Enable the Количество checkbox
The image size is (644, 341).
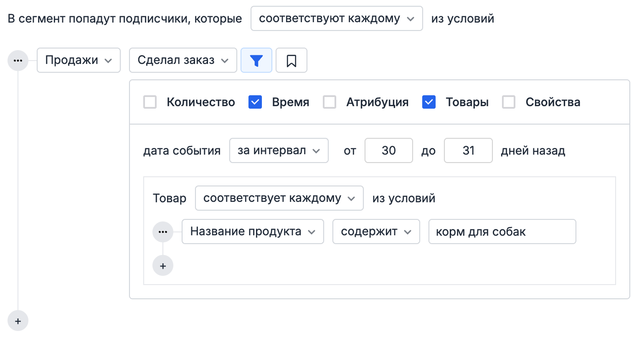[150, 102]
